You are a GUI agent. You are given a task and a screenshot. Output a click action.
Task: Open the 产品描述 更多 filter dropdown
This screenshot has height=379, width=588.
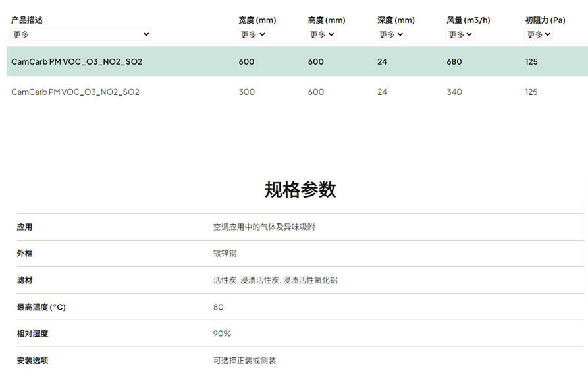(80, 34)
